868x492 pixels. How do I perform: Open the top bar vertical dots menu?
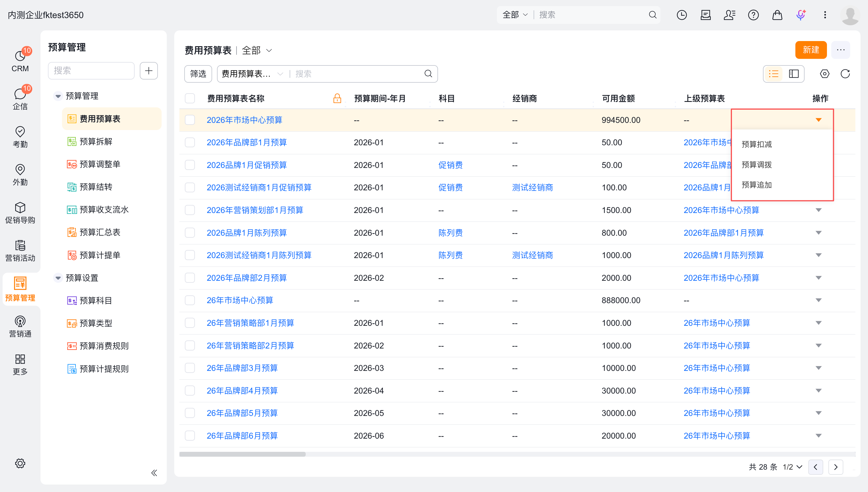coord(825,15)
